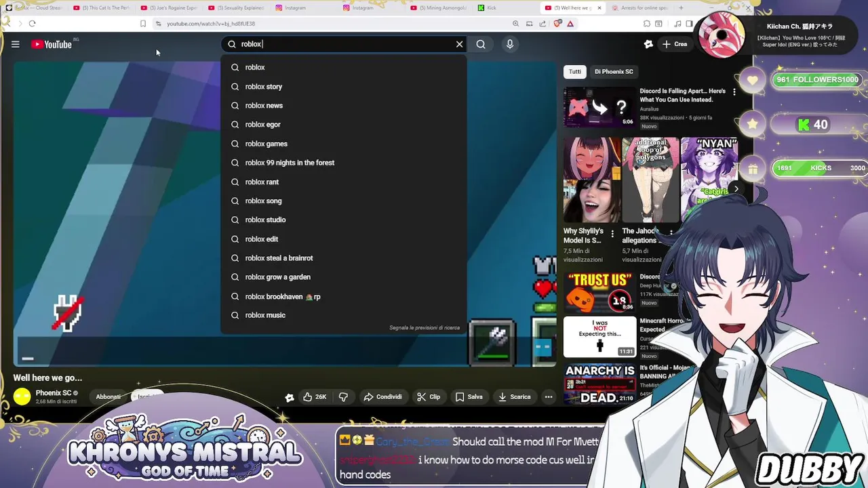The width and height of the screenshot is (868, 488).
Task: Click the Condividi share button
Action: 383,396
